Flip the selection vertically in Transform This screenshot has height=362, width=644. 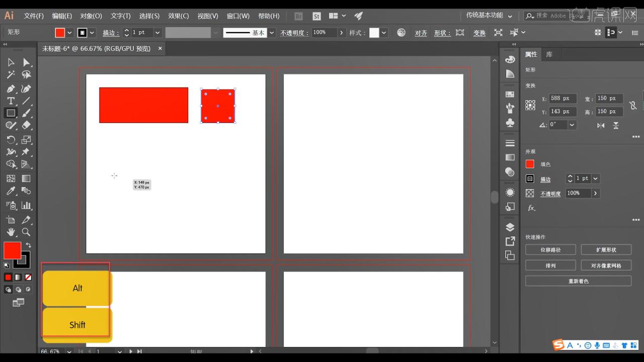click(616, 125)
